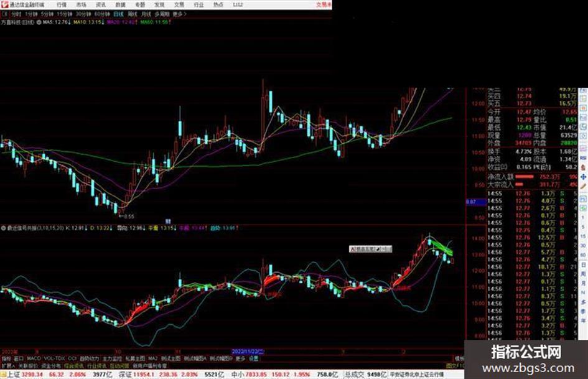Click the 通达信 app logo icon
The image size is (588, 379).
[4, 4]
